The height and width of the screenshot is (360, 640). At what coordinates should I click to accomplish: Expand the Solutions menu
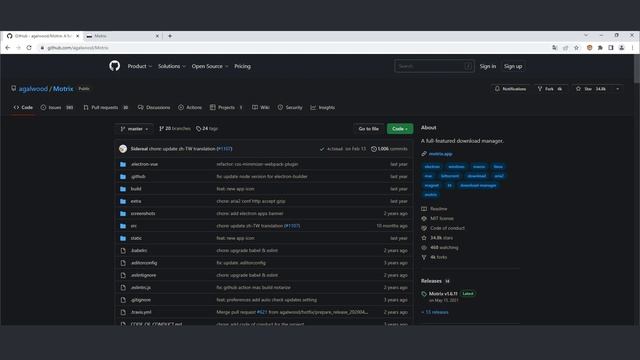172,66
